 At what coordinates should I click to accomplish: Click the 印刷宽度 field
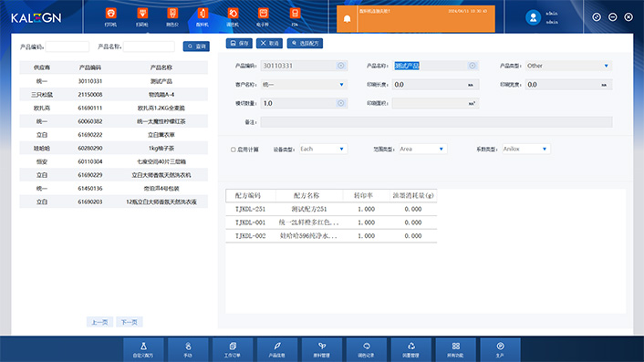(x=568, y=85)
